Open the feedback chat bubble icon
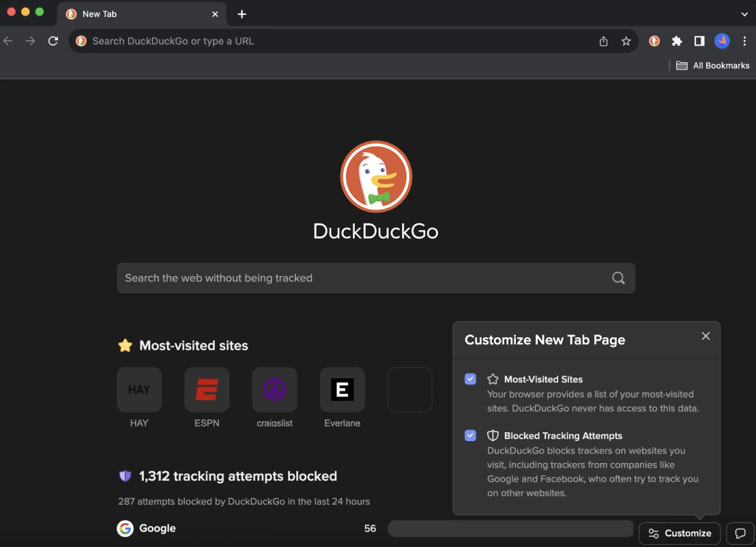This screenshot has width=756, height=547. click(740, 533)
